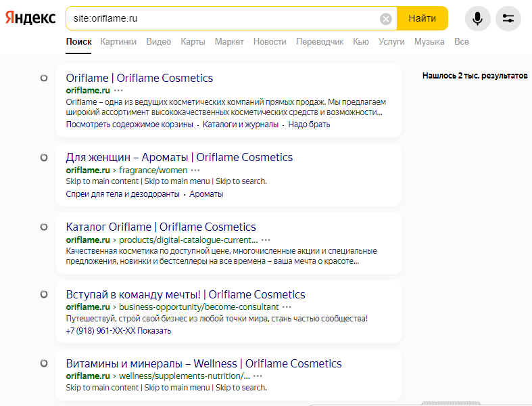
Task: Open sitelink Спреи для тела и дезодоранты
Action: pos(122,194)
